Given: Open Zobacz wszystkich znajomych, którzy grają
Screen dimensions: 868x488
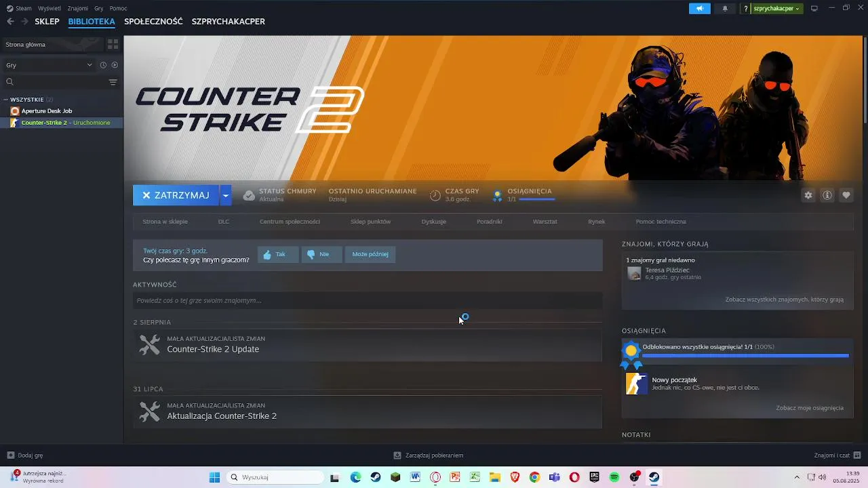Looking at the screenshot, I should click(785, 300).
